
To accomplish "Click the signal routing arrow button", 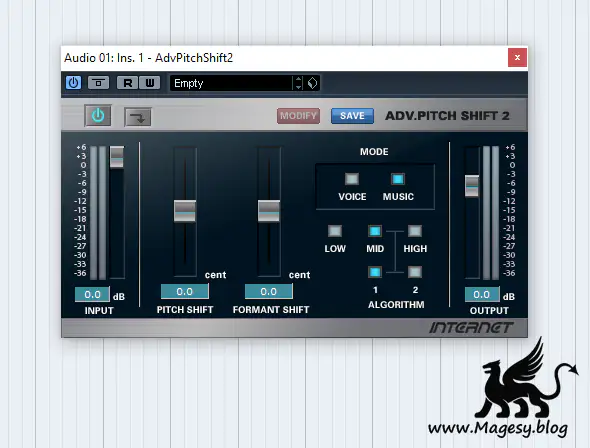I will tap(138, 117).
